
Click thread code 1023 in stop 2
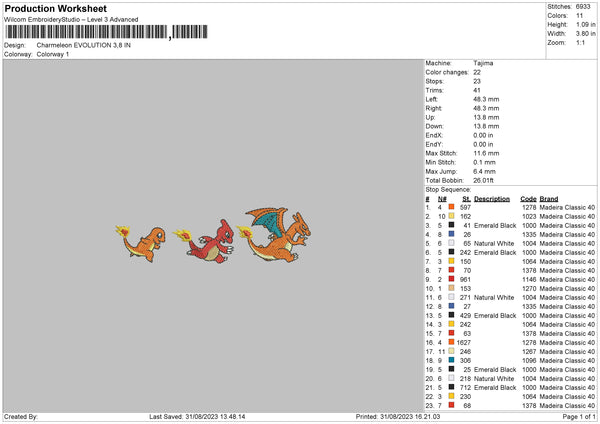(x=529, y=217)
